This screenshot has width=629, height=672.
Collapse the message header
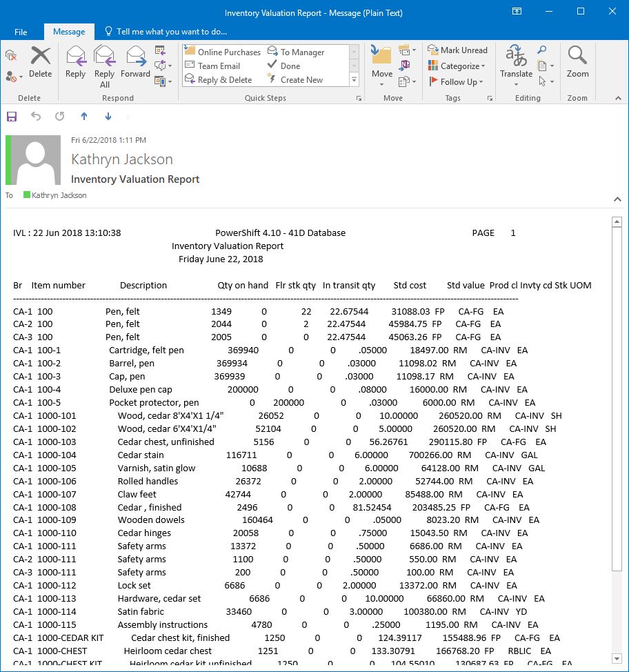click(x=617, y=199)
